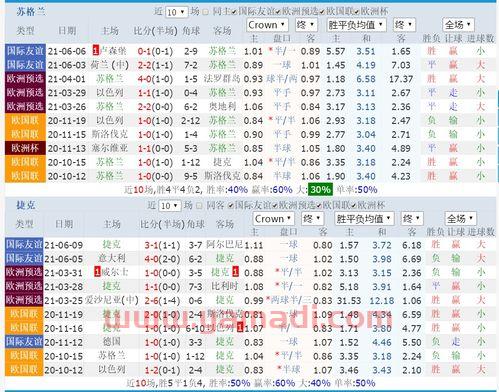499x392 pixels.
Task: Click the score 3-1(1-1) against 阿尔巴尼亚
Action: 162,245
